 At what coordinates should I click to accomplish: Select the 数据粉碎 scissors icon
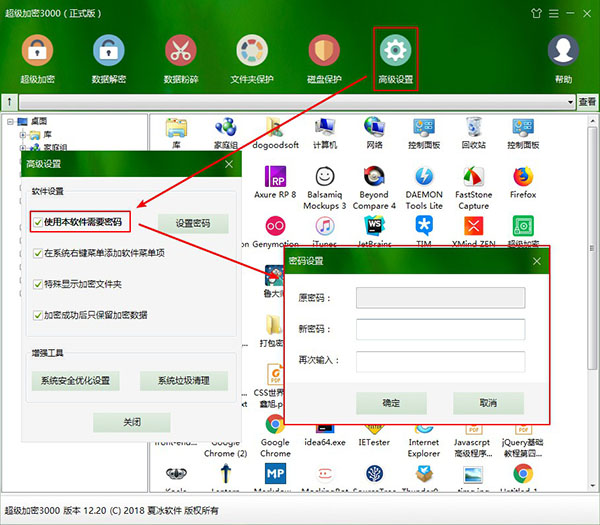pos(180,51)
